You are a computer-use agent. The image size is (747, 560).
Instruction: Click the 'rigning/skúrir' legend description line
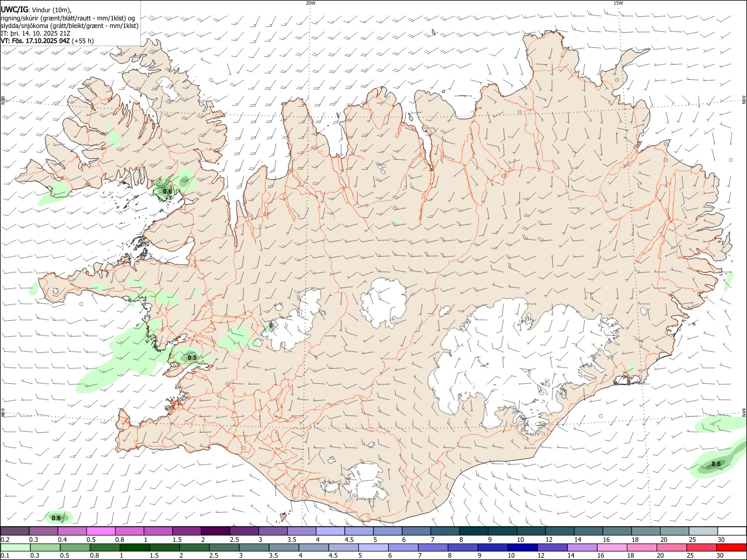[x=68, y=17]
